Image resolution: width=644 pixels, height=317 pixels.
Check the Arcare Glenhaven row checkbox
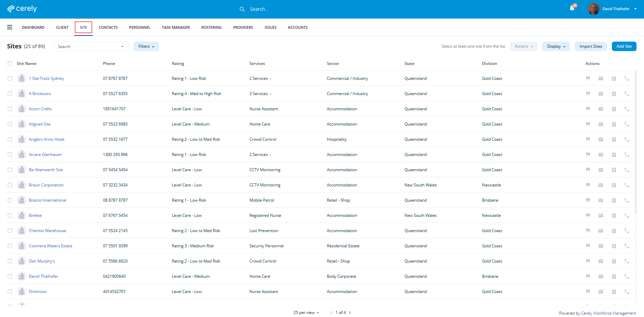point(10,155)
